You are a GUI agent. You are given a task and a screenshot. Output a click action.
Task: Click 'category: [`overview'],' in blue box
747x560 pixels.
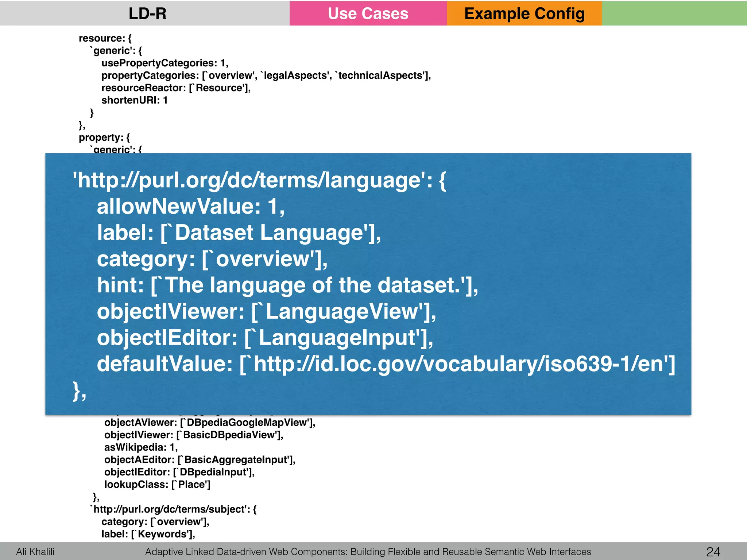coord(212,259)
